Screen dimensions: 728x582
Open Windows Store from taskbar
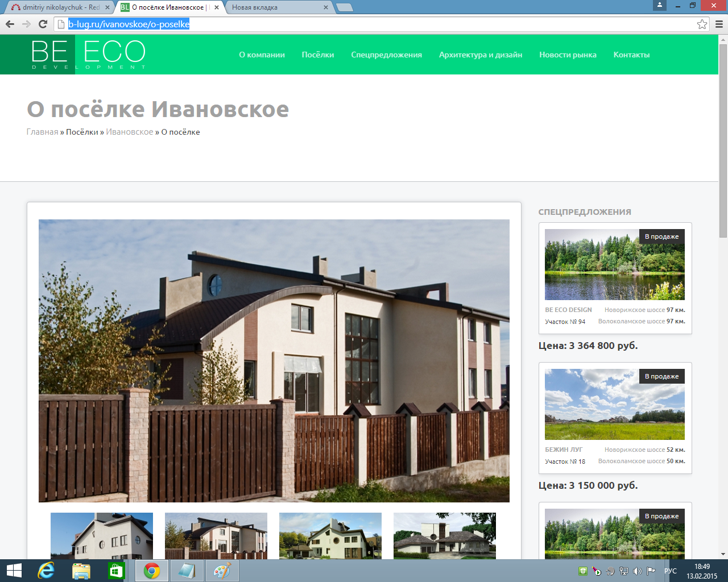point(116,571)
